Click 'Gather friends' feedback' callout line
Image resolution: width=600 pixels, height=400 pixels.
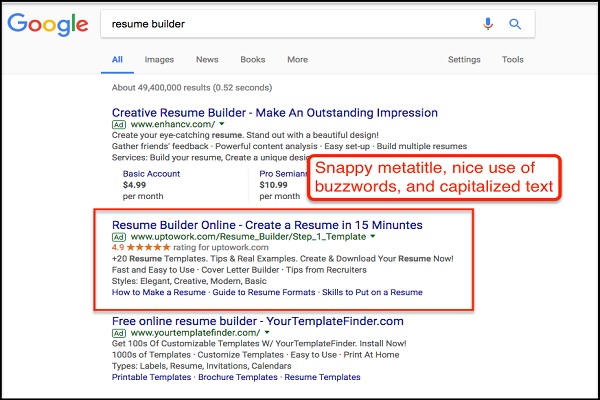coord(289,146)
